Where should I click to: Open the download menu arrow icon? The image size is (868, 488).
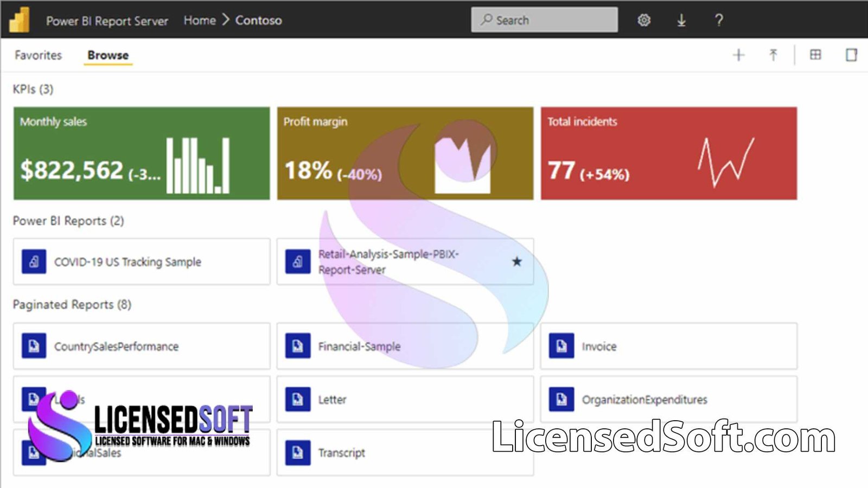pyautogui.click(x=681, y=20)
